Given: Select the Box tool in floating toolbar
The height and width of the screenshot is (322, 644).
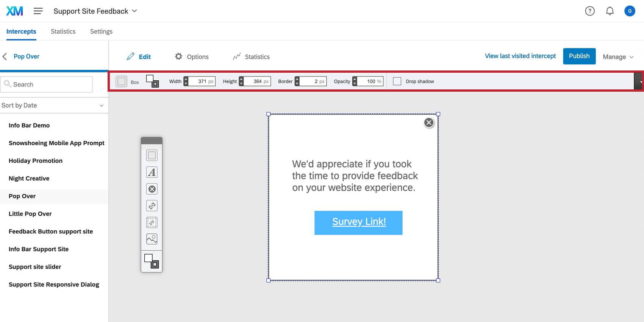Looking at the screenshot, I should 152,155.
